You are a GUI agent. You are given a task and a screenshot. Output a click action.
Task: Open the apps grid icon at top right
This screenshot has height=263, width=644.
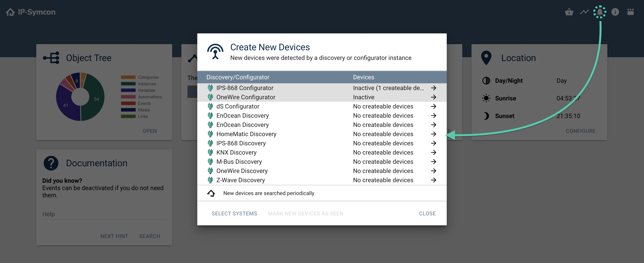pos(630,12)
